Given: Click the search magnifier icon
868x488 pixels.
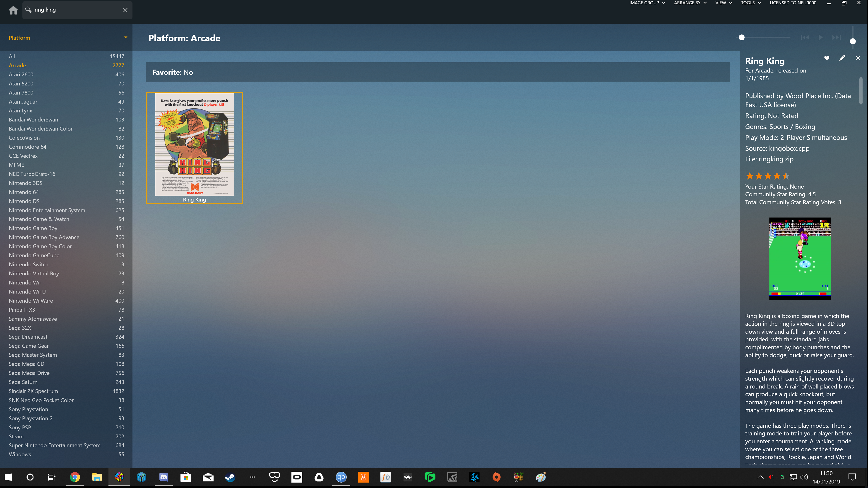Looking at the screenshot, I should pyautogui.click(x=28, y=10).
